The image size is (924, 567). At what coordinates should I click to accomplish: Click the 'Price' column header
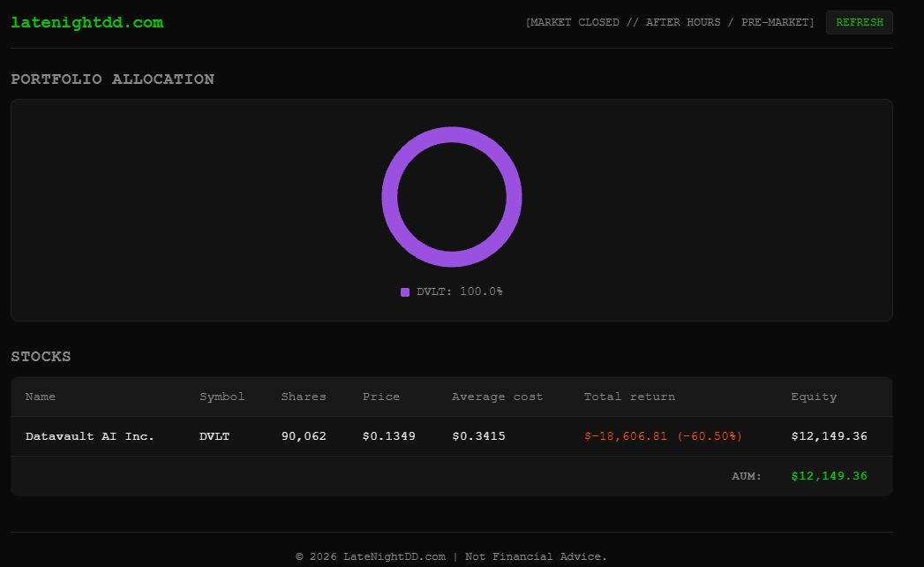(x=381, y=397)
